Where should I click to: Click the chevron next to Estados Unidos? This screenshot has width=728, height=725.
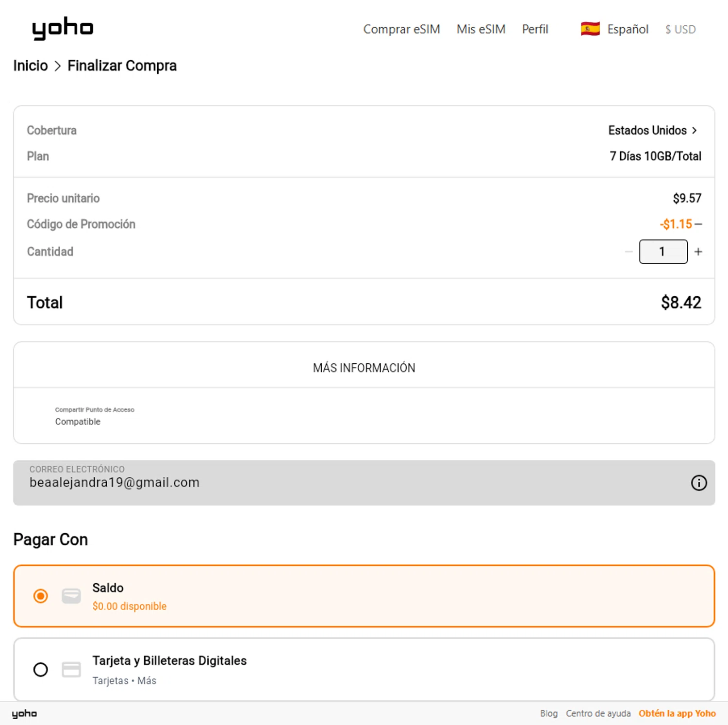tap(695, 130)
